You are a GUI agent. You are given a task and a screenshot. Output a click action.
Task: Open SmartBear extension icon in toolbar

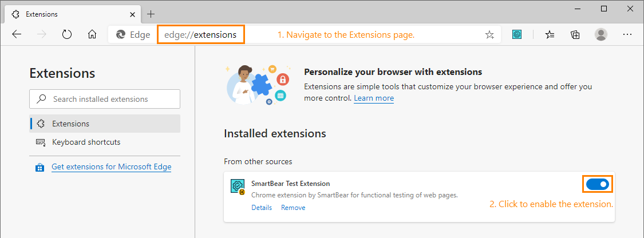(517, 34)
